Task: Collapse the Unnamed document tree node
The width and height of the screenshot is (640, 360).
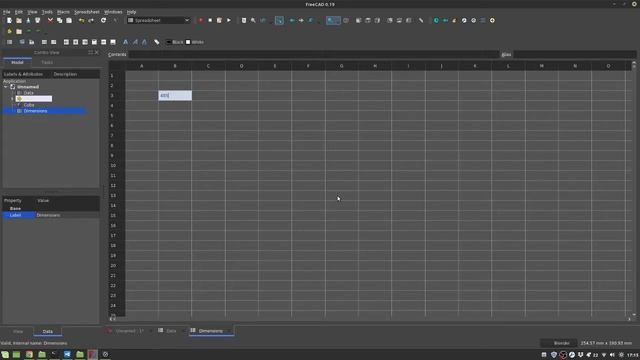Action: [6, 87]
